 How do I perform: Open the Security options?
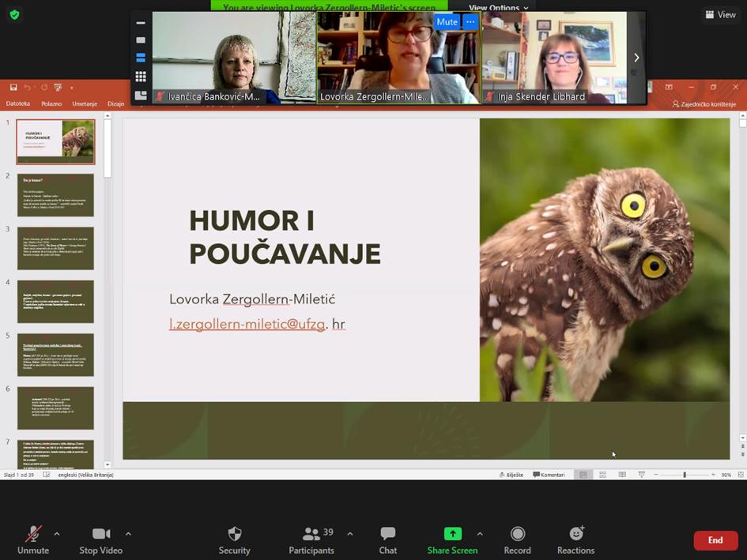(235, 540)
